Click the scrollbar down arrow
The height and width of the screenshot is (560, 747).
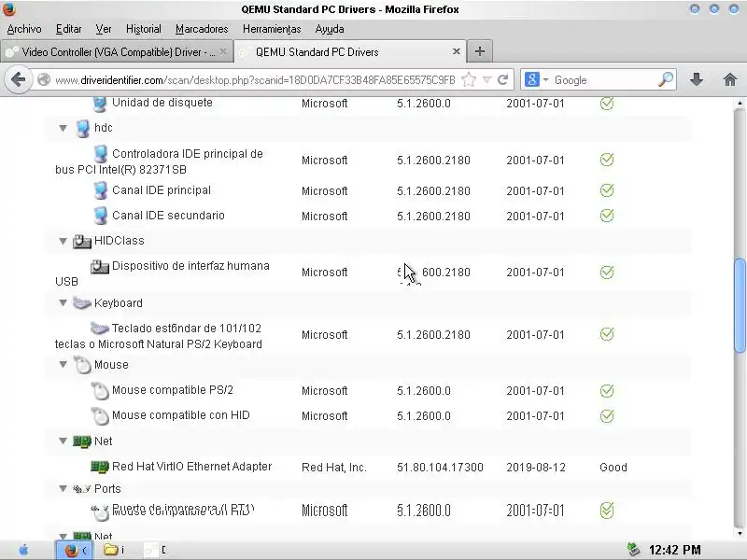(740, 534)
